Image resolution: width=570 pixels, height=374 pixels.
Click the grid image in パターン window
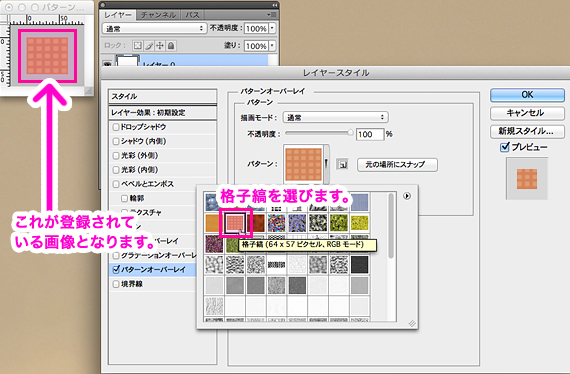(x=47, y=56)
